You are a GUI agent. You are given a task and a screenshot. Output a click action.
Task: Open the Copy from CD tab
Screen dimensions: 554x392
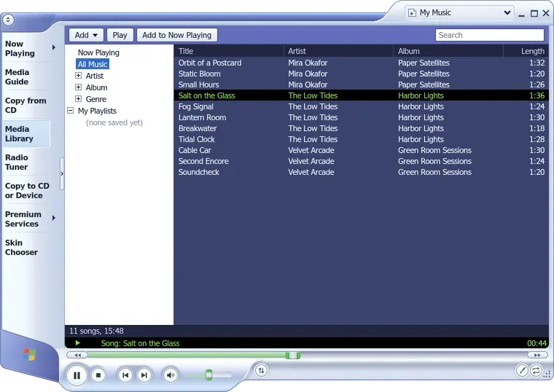[x=26, y=105]
